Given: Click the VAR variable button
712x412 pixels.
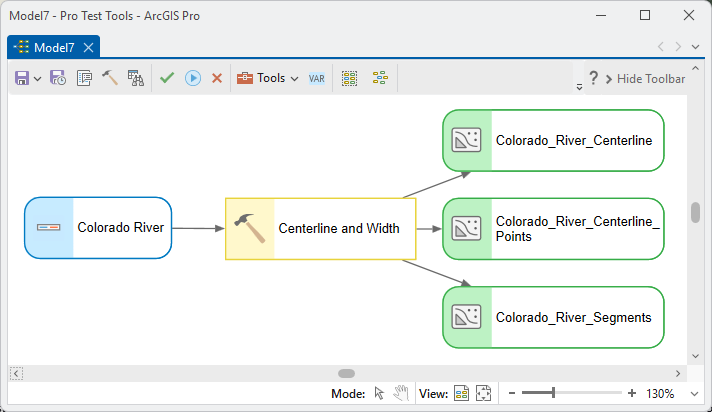Looking at the screenshot, I should [x=316, y=79].
